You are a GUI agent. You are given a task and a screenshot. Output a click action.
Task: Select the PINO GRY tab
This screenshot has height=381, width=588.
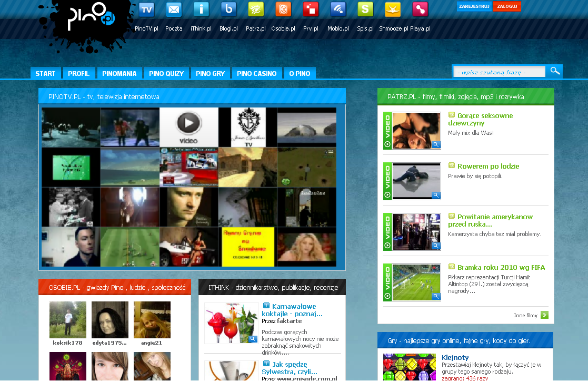click(211, 74)
